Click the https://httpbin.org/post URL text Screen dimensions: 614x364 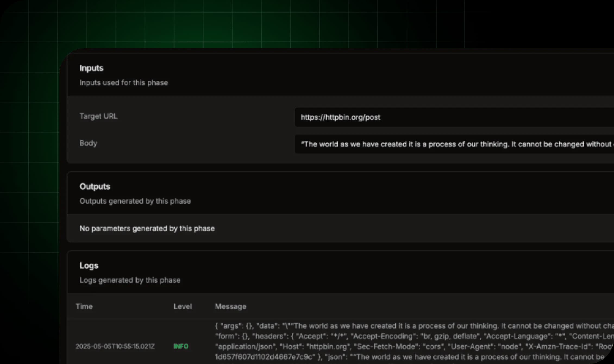coord(340,117)
